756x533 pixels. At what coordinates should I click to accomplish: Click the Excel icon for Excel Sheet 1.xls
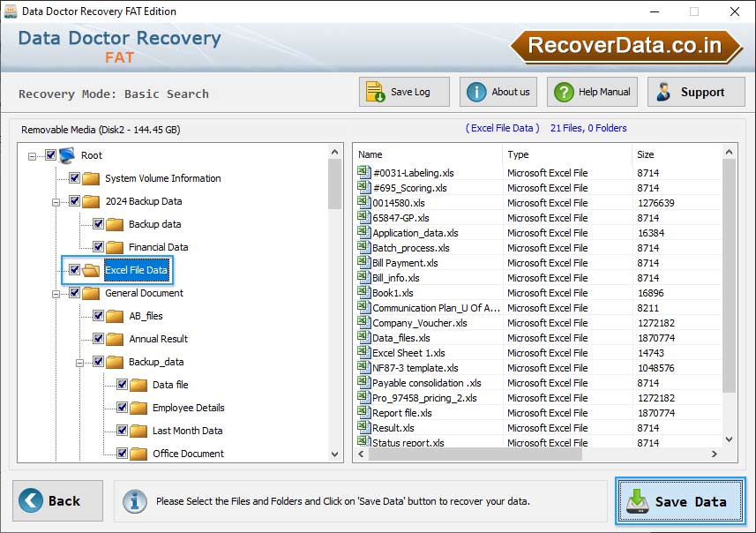click(x=363, y=351)
